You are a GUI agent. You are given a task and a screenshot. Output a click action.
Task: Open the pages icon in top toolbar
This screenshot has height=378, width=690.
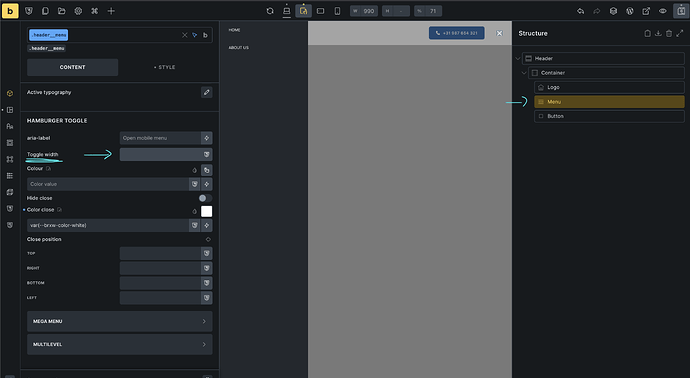point(45,11)
